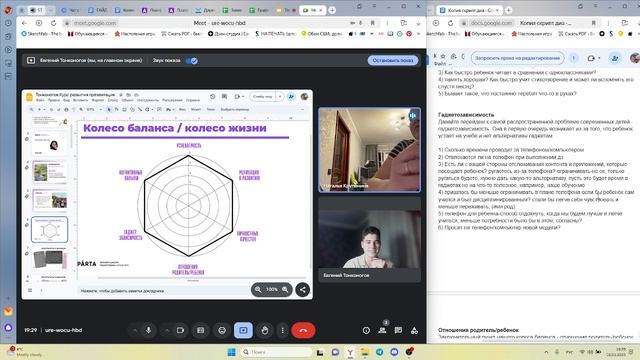Viewport: 640px width, 360px height.
Task: Open a new tab in Meet browser window
Action: point(332,10)
